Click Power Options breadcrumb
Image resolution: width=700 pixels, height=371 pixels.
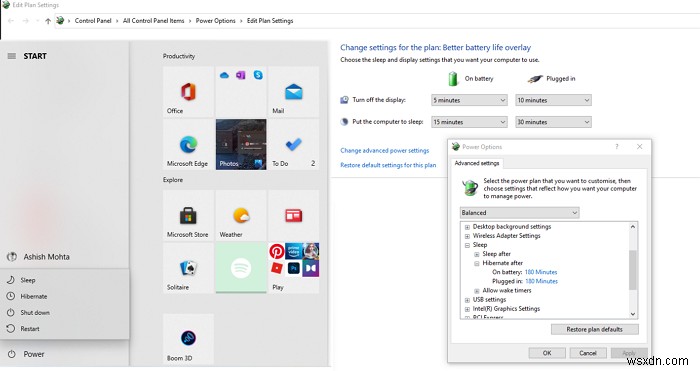pyautogui.click(x=216, y=21)
